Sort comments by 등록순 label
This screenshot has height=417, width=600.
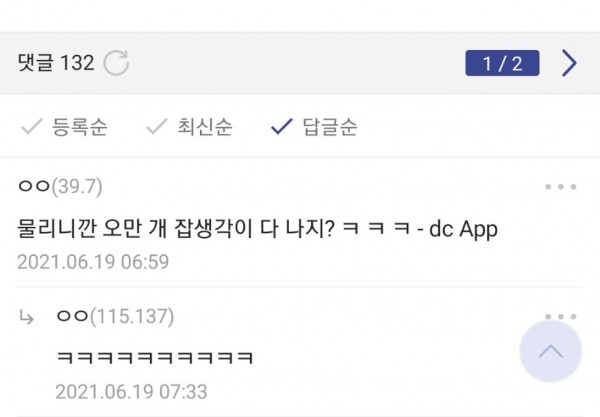80,127
